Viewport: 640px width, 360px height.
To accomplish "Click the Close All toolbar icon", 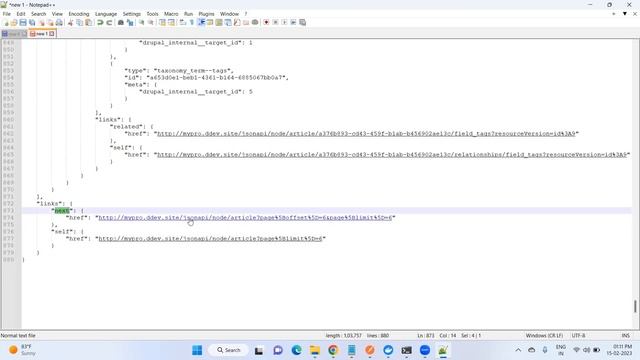I will 50,22.
